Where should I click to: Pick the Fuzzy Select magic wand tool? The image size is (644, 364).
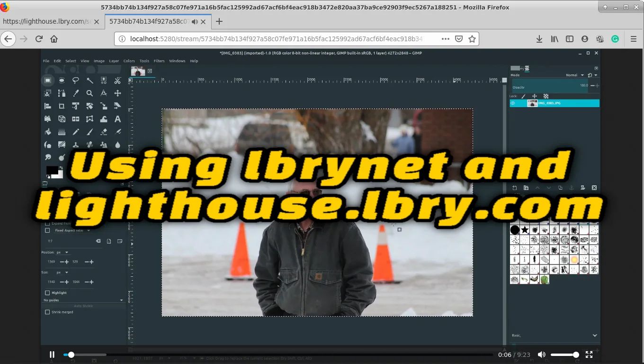point(89,81)
